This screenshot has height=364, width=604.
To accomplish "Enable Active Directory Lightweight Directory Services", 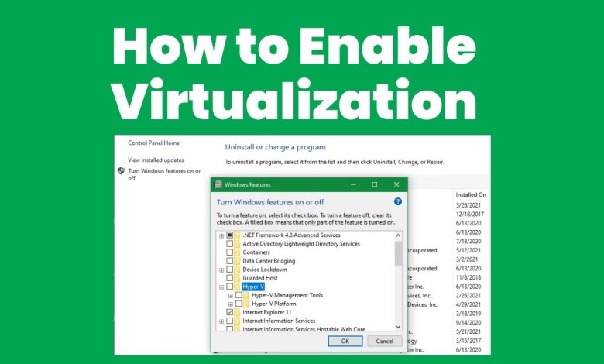I will (229, 243).
